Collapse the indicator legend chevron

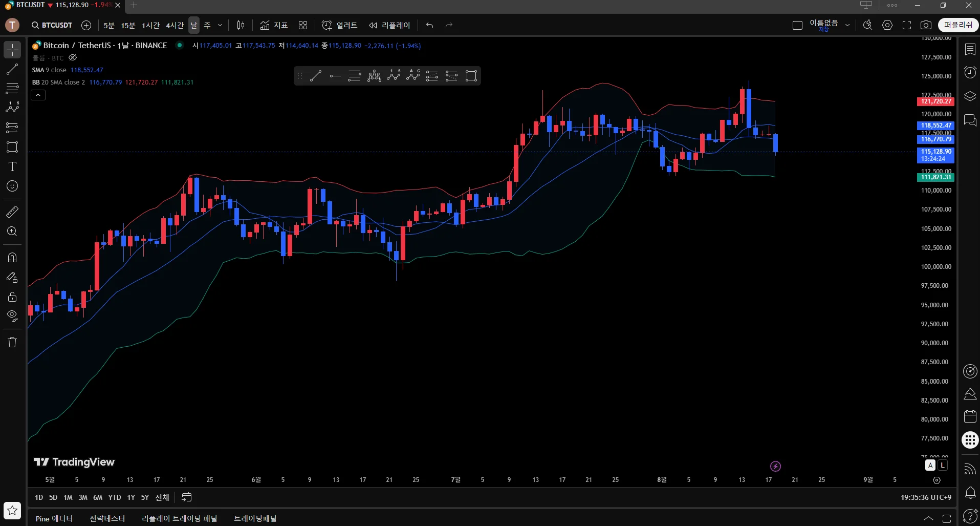pos(38,95)
